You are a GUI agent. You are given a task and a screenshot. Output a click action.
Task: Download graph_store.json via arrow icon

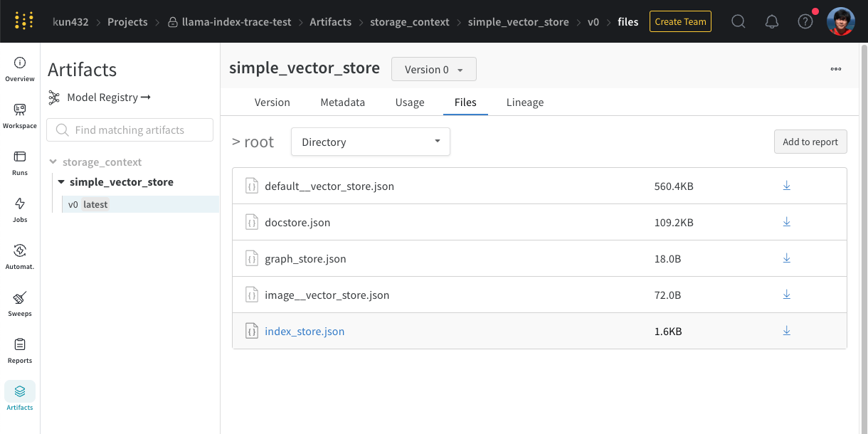(787, 258)
